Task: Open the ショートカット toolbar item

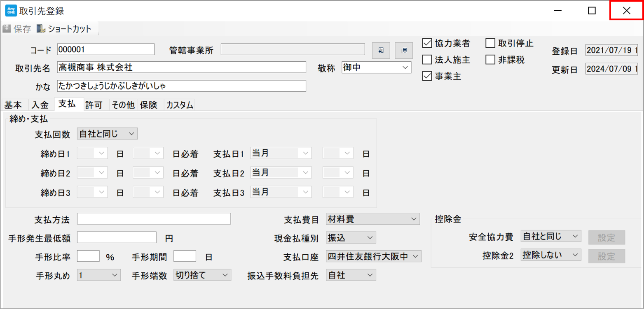Action: [64, 29]
